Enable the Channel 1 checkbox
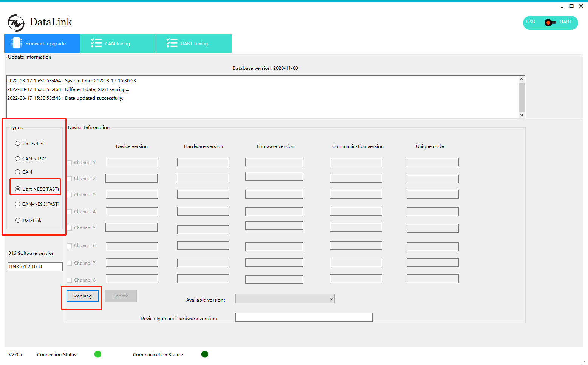Viewport: 588px width, 365px height. point(70,163)
